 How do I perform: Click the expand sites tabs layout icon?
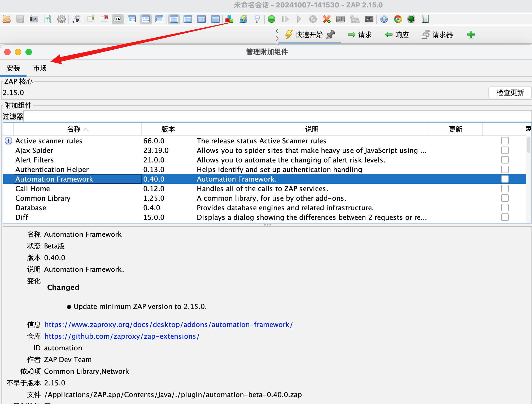pyautogui.click(x=132, y=19)
